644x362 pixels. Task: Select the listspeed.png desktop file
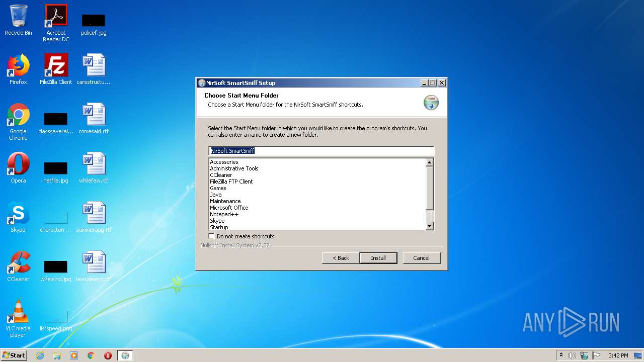56,320
